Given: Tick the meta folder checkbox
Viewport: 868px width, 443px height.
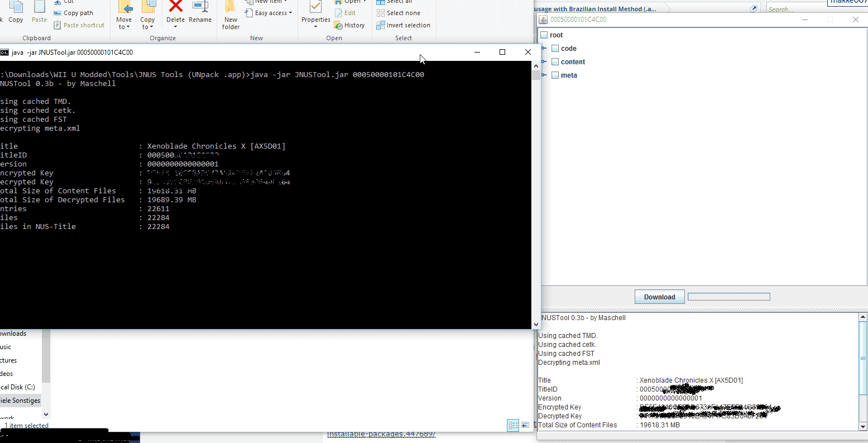Looking at the screenshot, I should tap(555, 75).
